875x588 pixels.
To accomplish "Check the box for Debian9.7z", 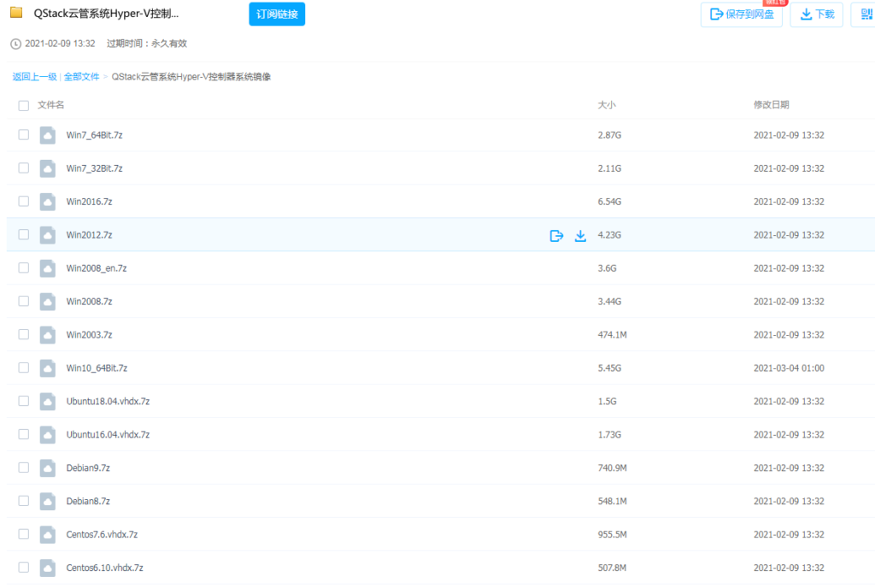I will pos(23,467).
